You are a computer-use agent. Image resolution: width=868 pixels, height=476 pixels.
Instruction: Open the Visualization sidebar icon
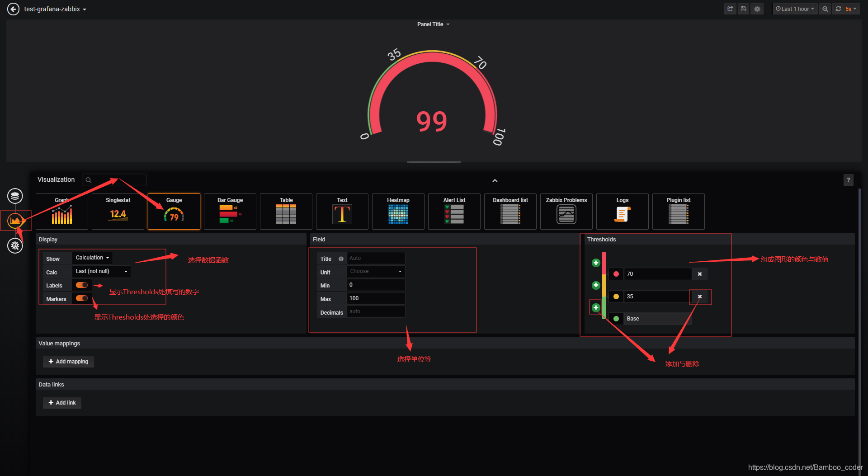pos(15,221)
